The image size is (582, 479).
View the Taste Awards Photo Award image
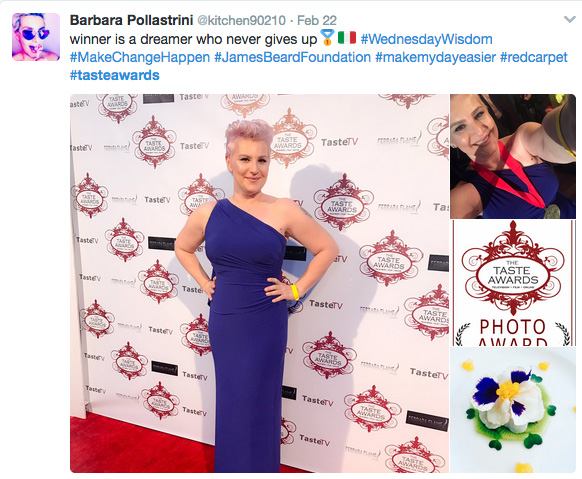coord(513,283)
